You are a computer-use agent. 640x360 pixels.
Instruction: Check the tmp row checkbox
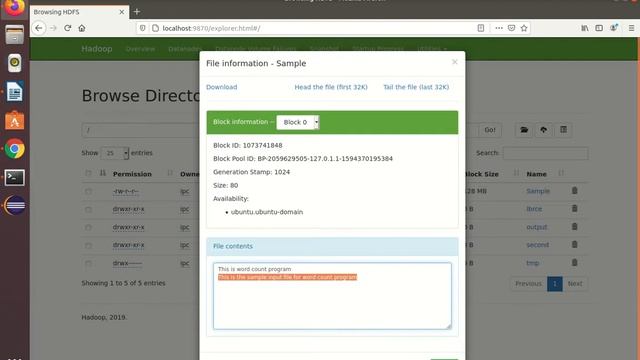point(88,263)
